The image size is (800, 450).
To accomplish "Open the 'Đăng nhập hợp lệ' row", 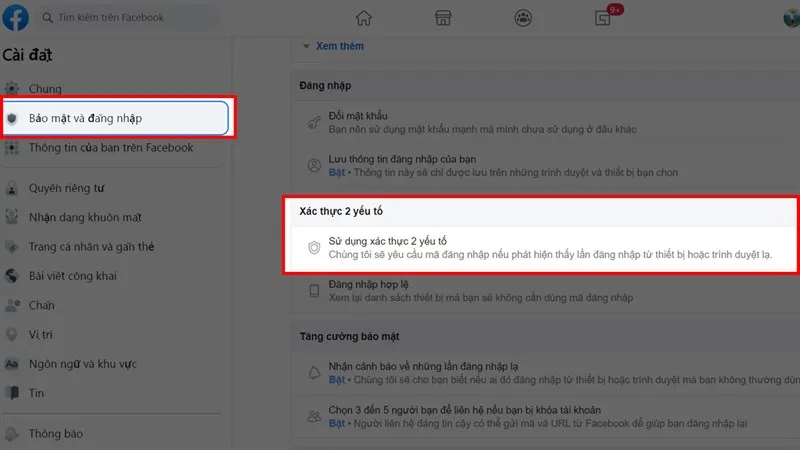I will [546, 291].
